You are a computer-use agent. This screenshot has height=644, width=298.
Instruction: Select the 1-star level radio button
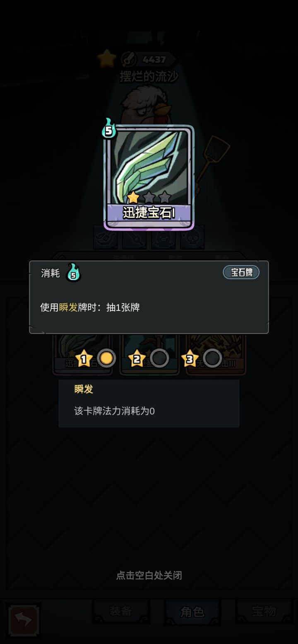106,358
